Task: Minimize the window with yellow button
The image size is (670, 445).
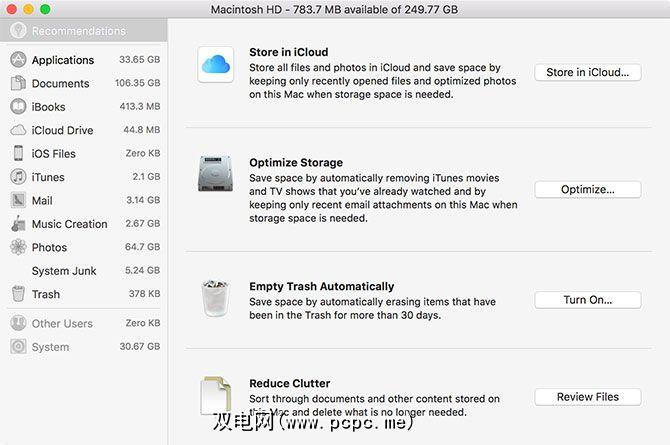Action: (28, 9)
